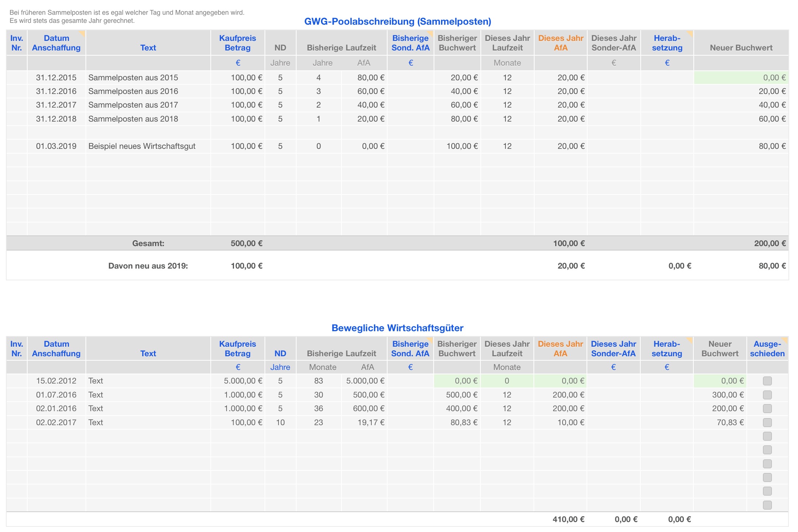Select the GWG-Poolabschreibung (Sammelposten) title
The height and width of the screenshot is (532, 798).
398,21
